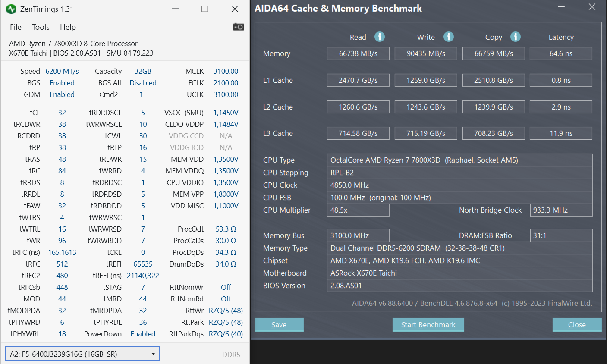
Task: Select the Memory Copy value 66759 MB/s
Action: [494, 53]
